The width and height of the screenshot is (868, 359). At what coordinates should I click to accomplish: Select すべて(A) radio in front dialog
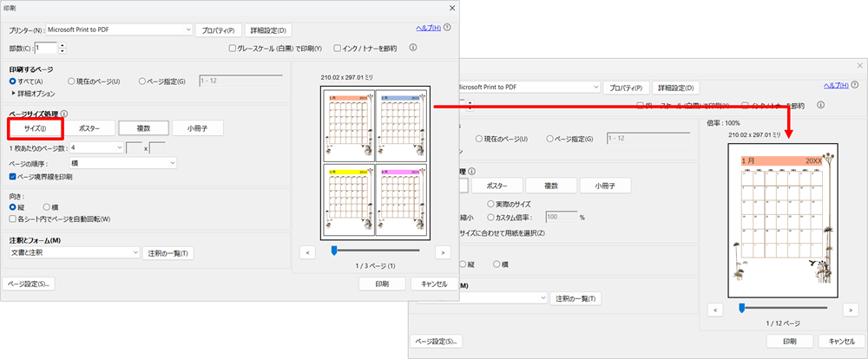13,82
